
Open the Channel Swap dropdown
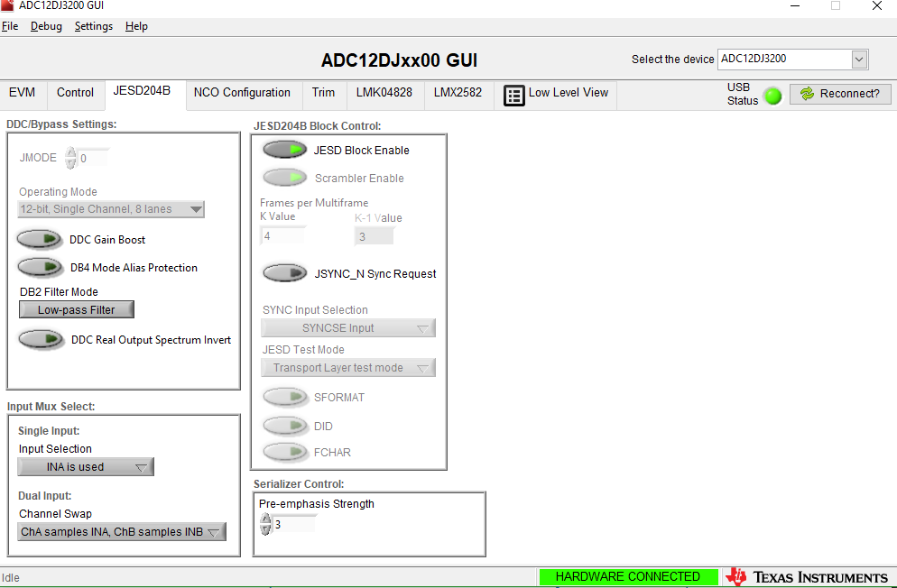(x=121, y=531)
